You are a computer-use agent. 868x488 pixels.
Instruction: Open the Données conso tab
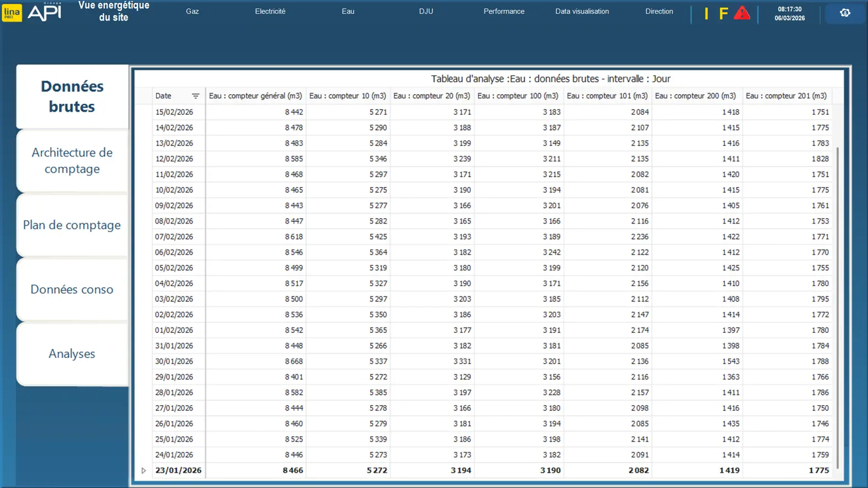click(x=72, y=289)
